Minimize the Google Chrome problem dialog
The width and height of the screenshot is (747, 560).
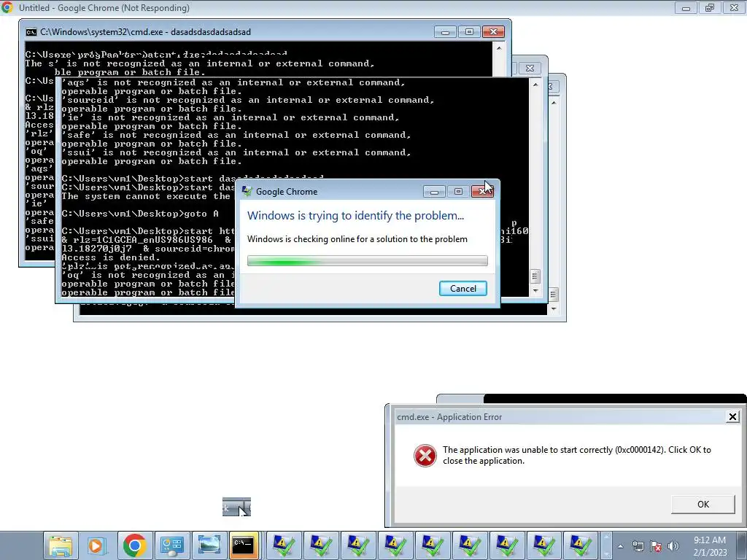[434, 192]
